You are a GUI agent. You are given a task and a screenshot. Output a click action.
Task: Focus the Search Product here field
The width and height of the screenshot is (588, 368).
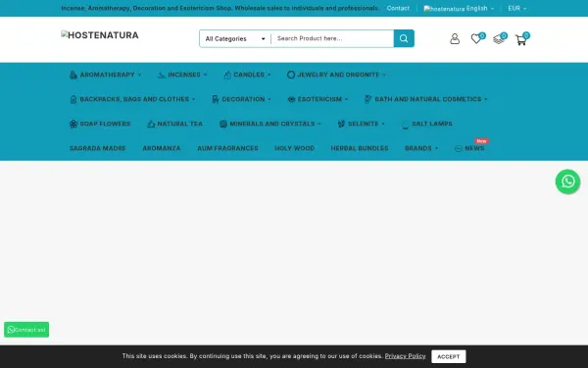(332, 38)
